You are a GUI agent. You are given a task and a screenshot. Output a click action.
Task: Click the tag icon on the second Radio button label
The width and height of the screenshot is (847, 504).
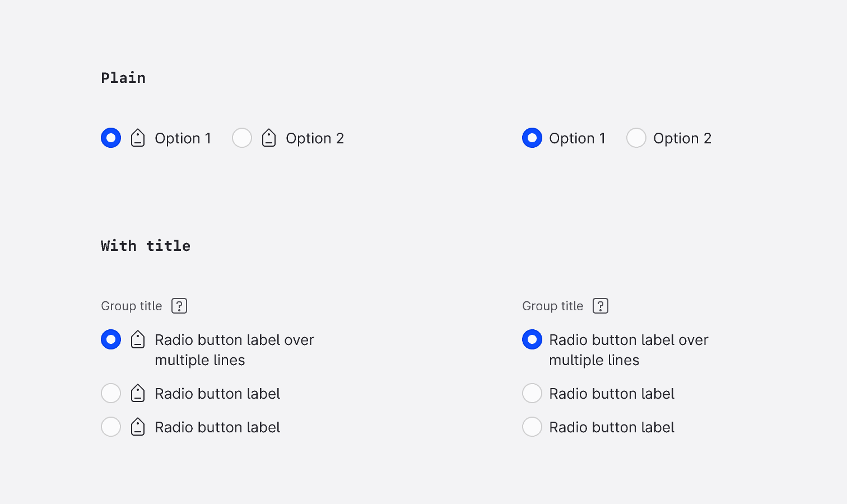coord(137,393)
